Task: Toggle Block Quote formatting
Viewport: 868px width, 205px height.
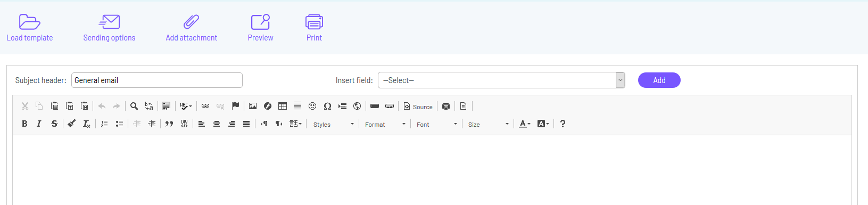Action: click(169, 124)
